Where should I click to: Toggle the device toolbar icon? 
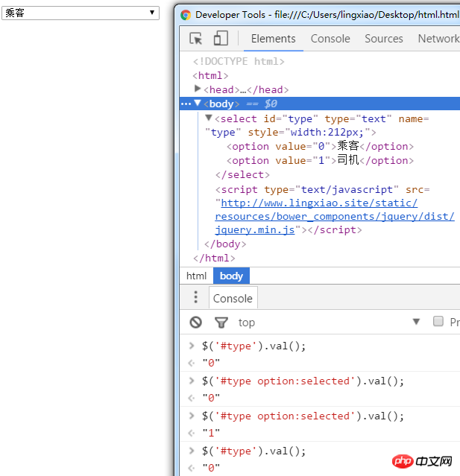tap(221, 39)
